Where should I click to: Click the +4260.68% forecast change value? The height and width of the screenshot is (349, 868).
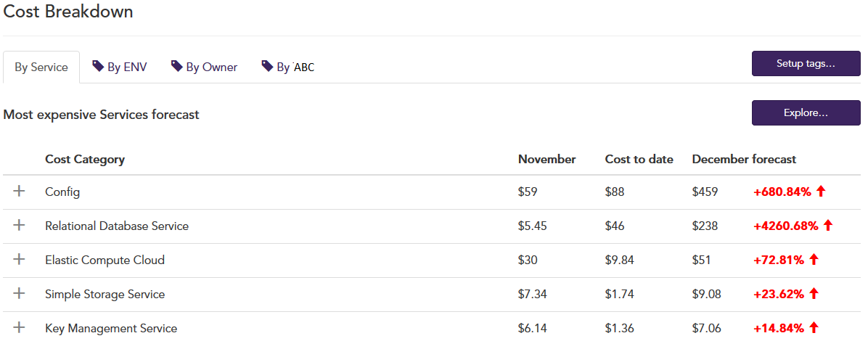pyautogui.click(x=785, y=226)
